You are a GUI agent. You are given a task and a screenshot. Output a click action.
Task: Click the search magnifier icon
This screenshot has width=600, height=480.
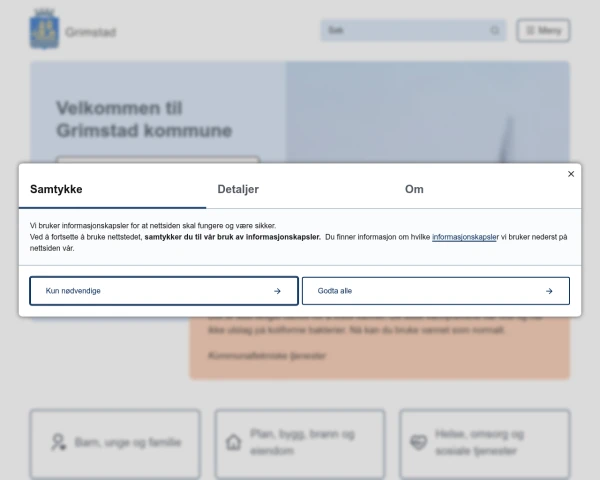495,30
